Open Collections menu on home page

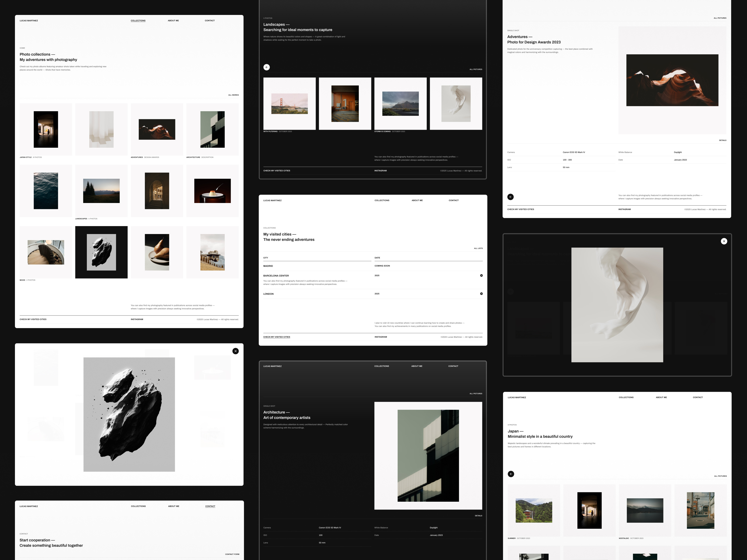point(138,21)
